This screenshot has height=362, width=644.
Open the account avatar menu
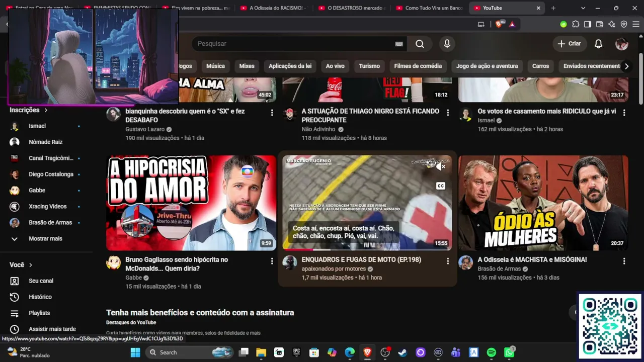tap(621, 44)
